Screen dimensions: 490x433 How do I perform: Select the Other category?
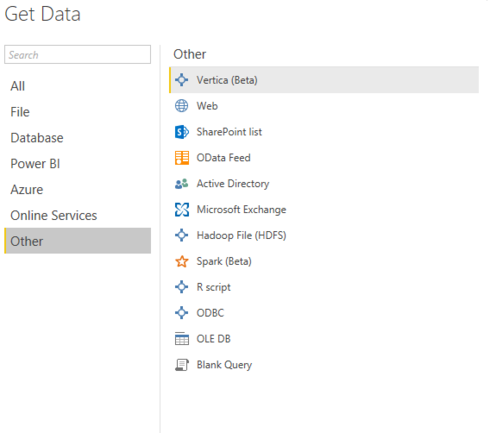coord(77,241)
